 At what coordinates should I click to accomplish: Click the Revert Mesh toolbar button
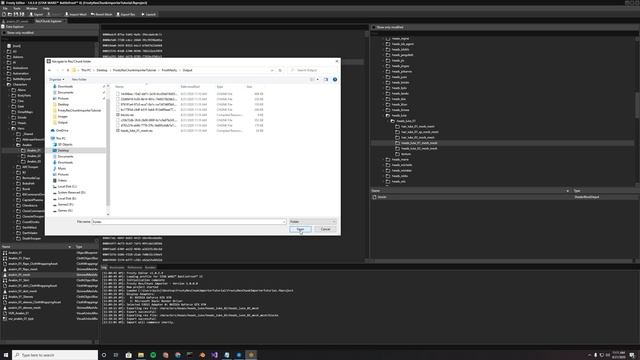(101, 14)
